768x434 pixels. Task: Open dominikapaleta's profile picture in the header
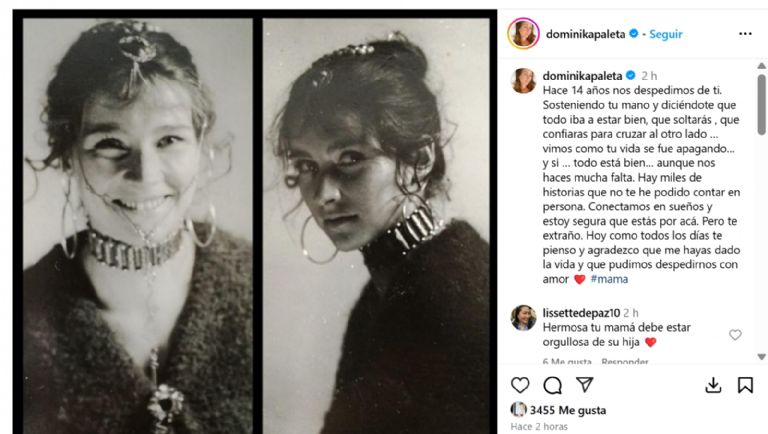coord(523,33)
